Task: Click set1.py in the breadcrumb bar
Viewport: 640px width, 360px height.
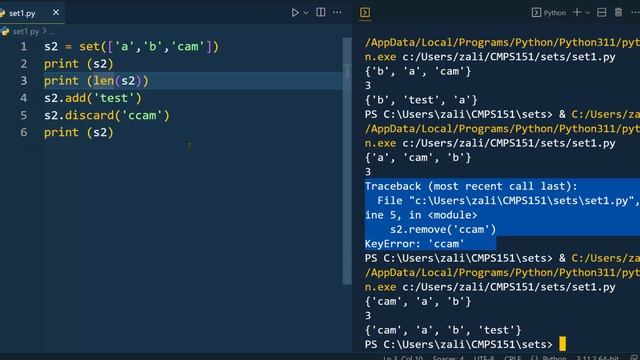Action: (26, 31)
